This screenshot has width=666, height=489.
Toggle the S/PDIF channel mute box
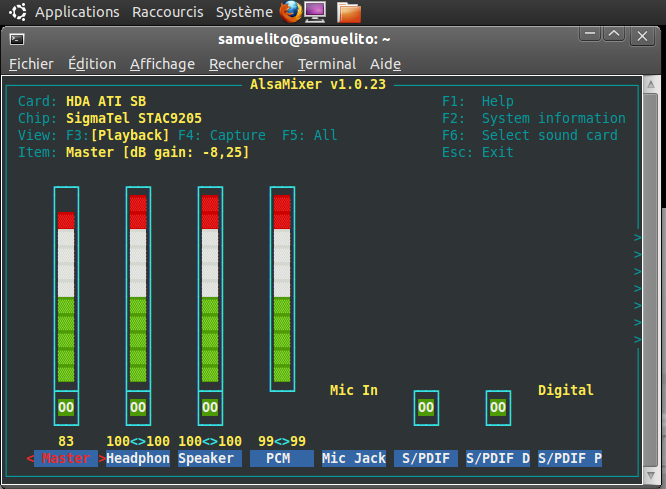426,408
